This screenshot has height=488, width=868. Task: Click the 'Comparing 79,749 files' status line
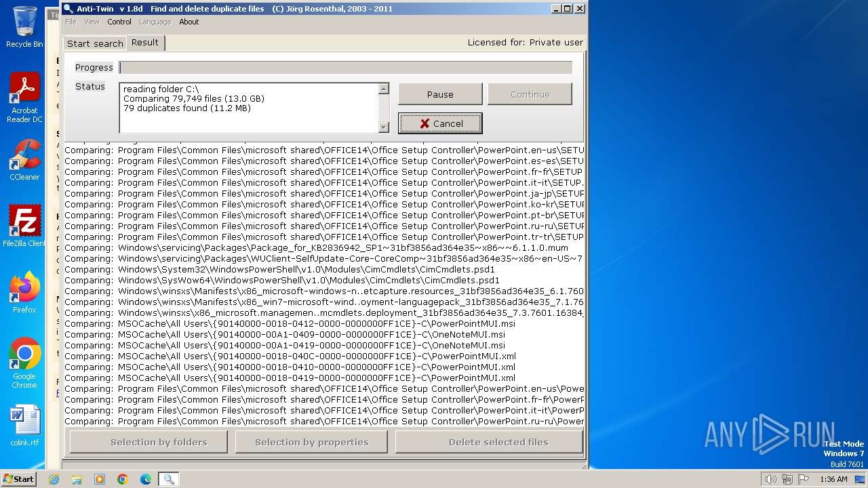[x=193, y=98]
